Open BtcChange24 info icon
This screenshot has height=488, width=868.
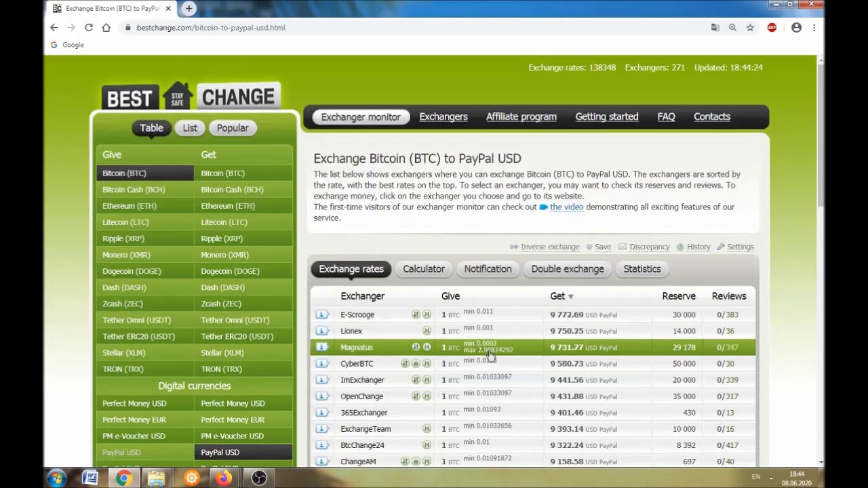point(322,445)
